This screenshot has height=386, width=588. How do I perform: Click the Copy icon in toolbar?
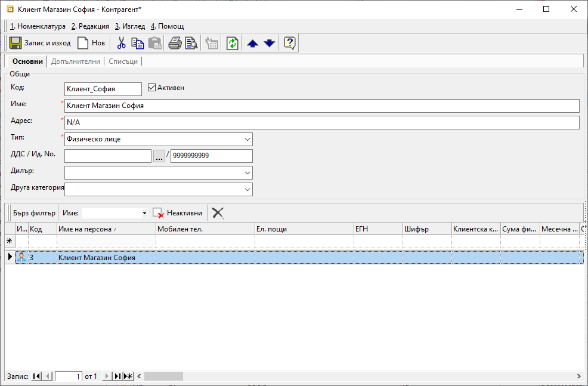point(138,43)
